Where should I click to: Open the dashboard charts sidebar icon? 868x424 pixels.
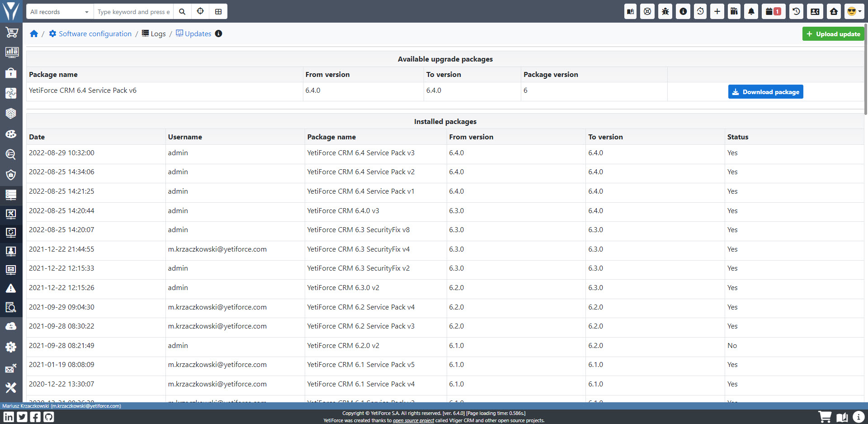(11, 52)
